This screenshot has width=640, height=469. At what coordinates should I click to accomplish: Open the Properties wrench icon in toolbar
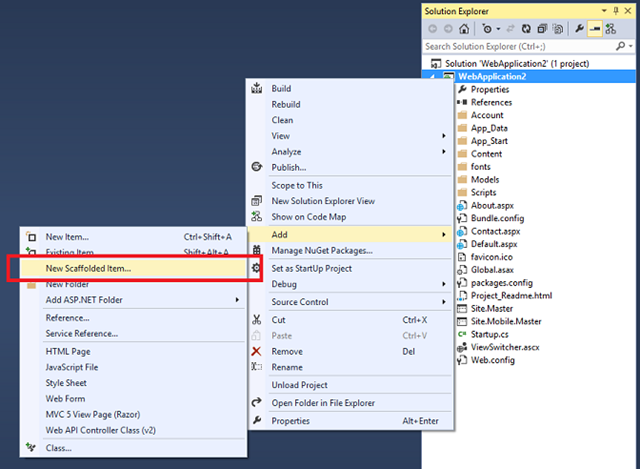point(579,29)
